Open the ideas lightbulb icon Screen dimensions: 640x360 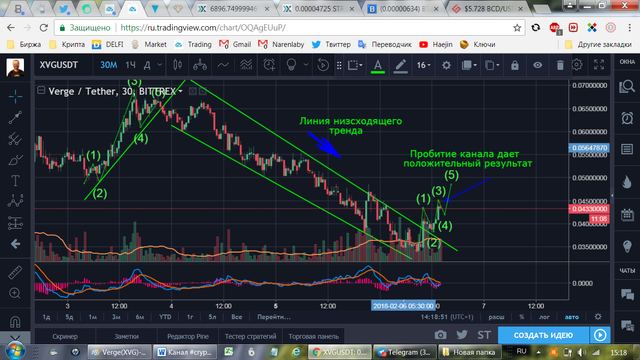click(291, 65)
